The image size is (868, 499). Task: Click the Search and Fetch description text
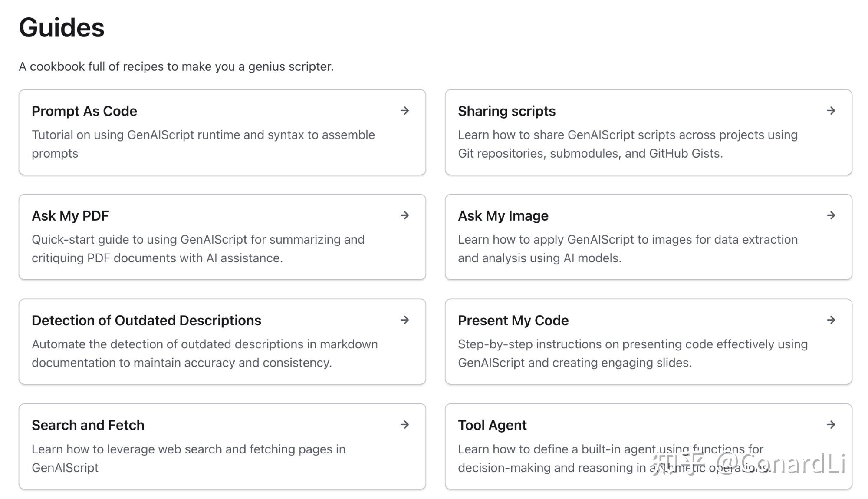click(188, 458)
